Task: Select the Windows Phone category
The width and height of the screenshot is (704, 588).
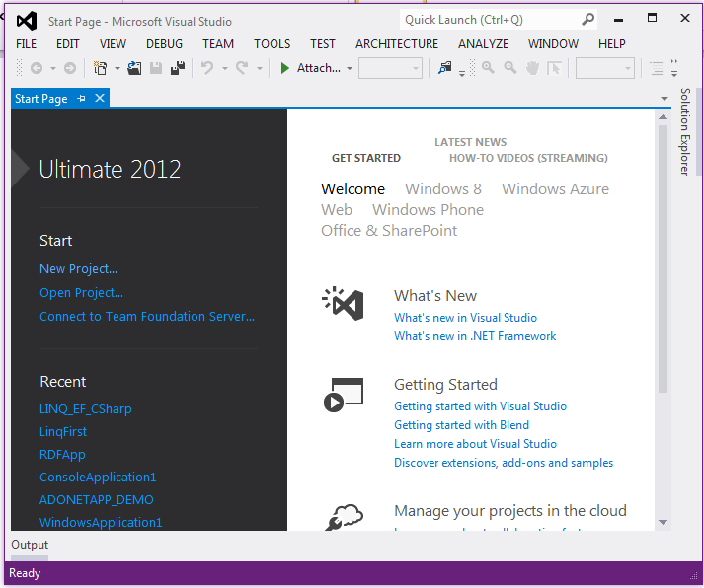Action: 428,210
